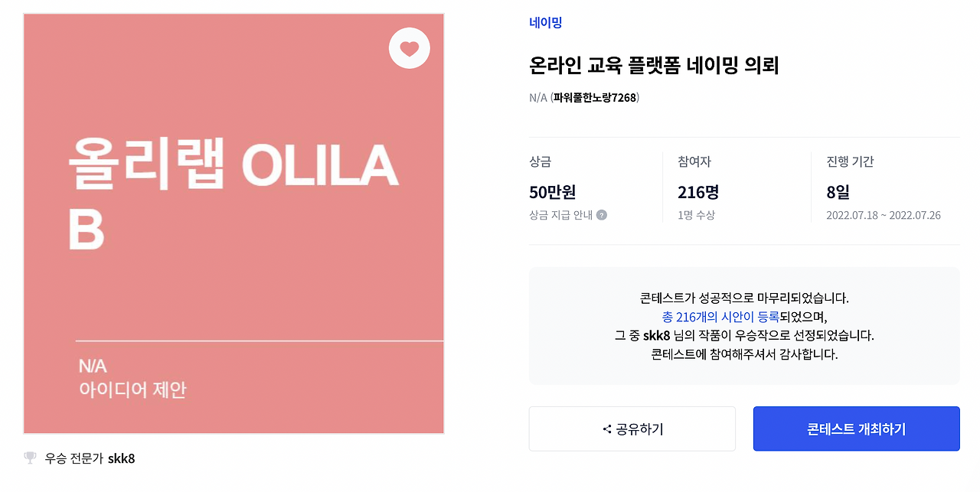Click the question mark tooltip beside prize payment info
The image size is (980, 492).
(602, 215)
